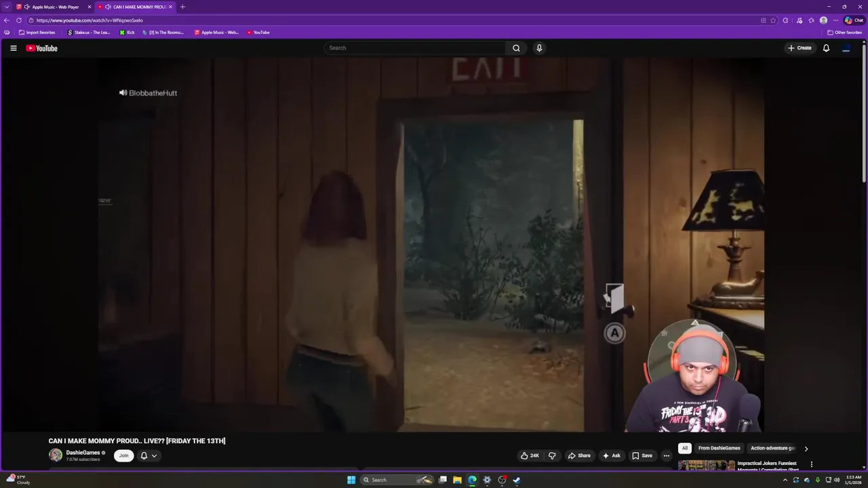
Task: Open Edge settings and more ellipsis
Action: coord(835,20)
